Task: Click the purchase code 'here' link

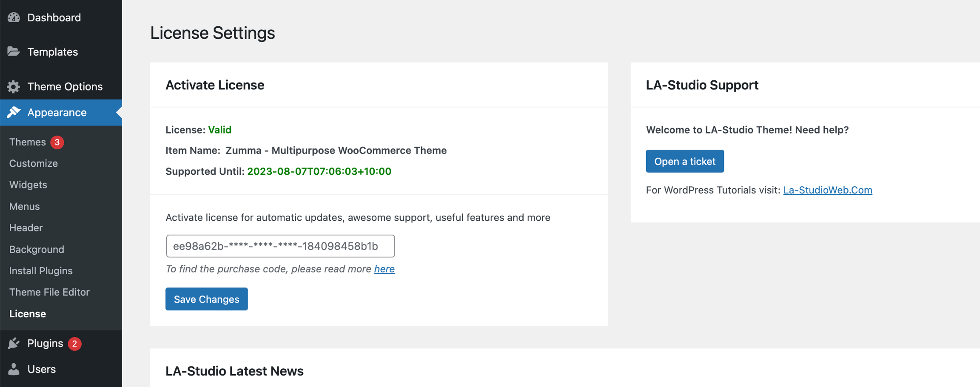Action: tap(384, 269)
